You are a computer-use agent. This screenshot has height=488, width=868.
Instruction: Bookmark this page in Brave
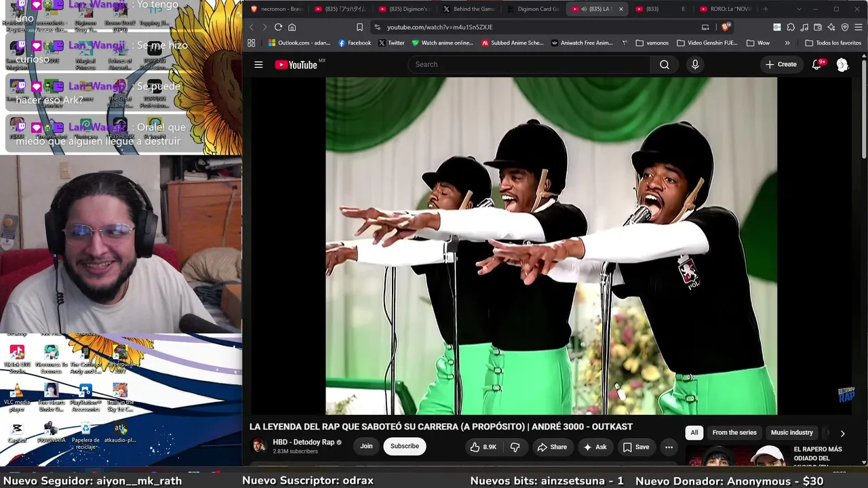point(359,27)
